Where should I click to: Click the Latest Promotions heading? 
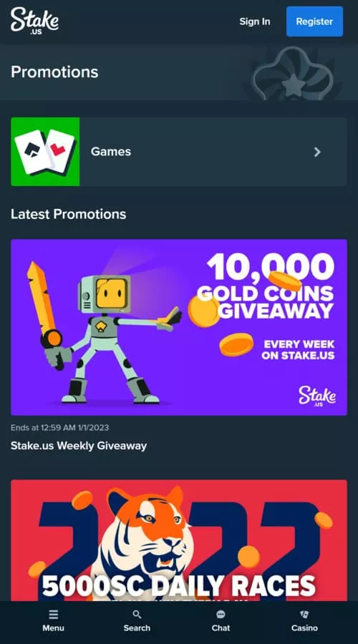point(68,214)
